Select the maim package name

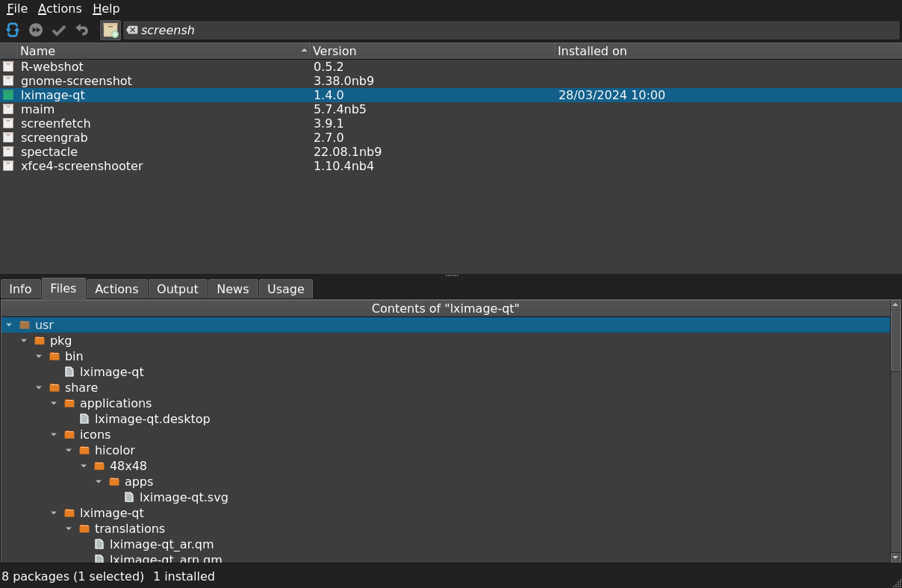point(37,109)
